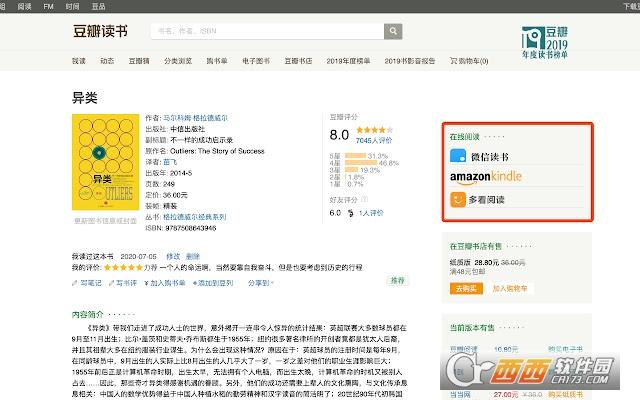Click the 写书评 pencil link

(x=123, y=282)
